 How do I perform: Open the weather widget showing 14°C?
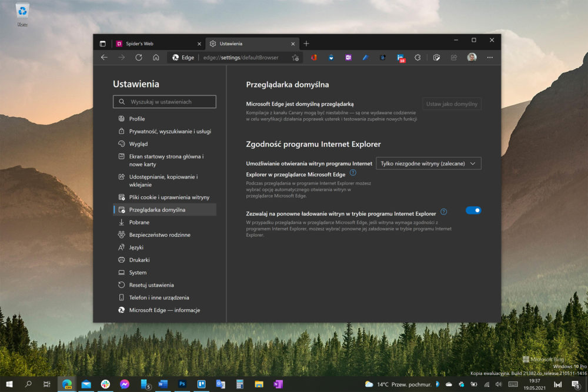398,384
